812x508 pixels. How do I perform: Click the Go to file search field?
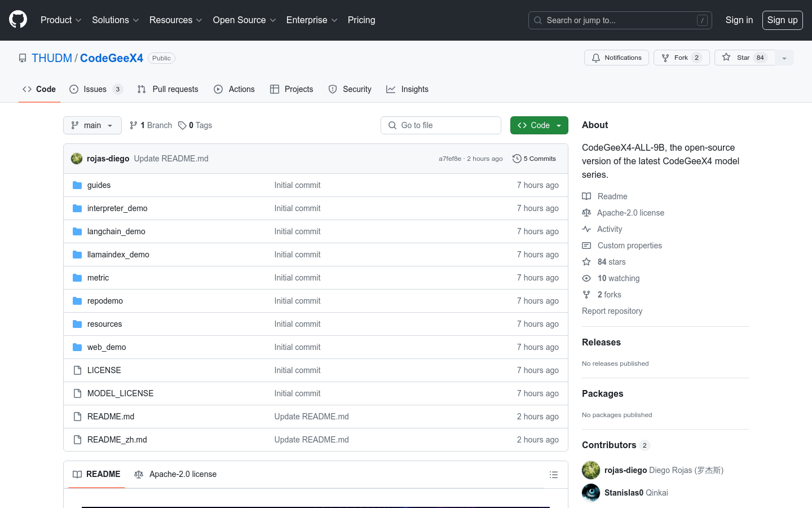point(441,125)
